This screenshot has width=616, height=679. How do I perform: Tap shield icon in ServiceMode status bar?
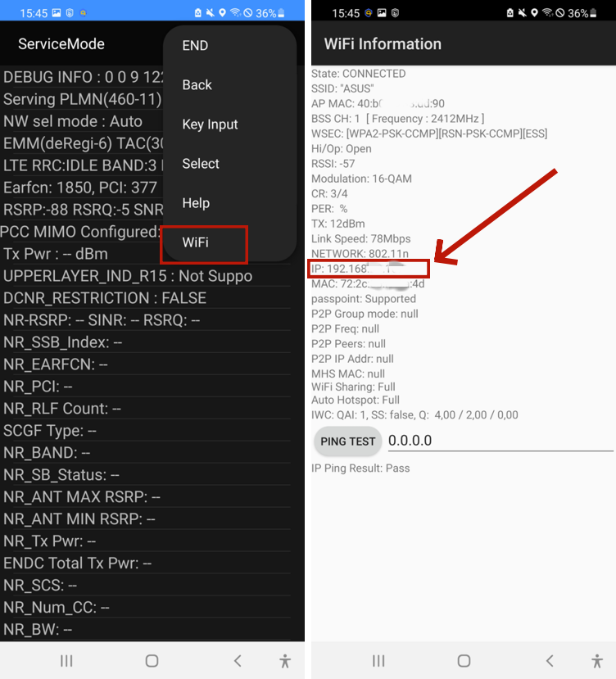tap(70, 13)
